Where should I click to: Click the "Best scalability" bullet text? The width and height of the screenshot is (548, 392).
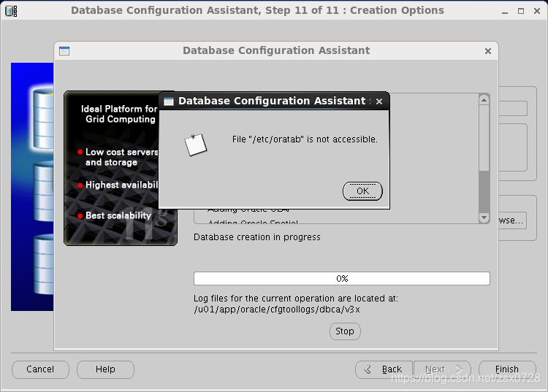pyautogui.click(x=118, y=215)
